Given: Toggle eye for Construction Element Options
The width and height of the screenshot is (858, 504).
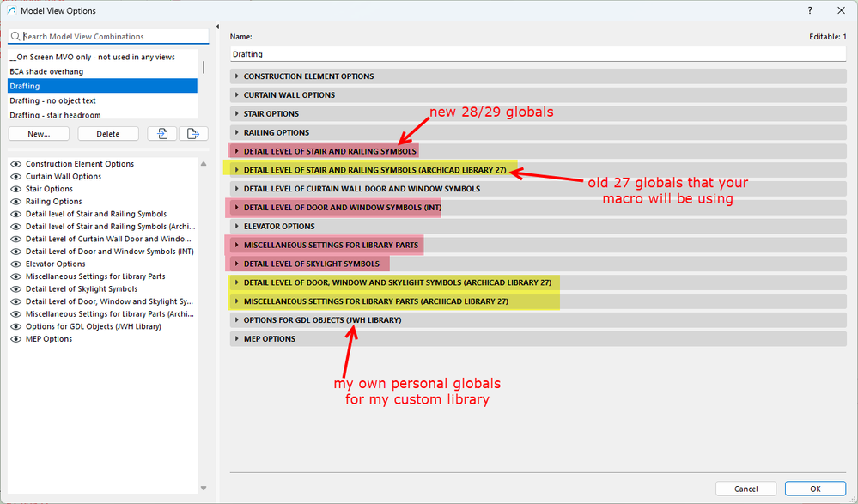Looking at the screenshot, I should click(x=15, y=164).
